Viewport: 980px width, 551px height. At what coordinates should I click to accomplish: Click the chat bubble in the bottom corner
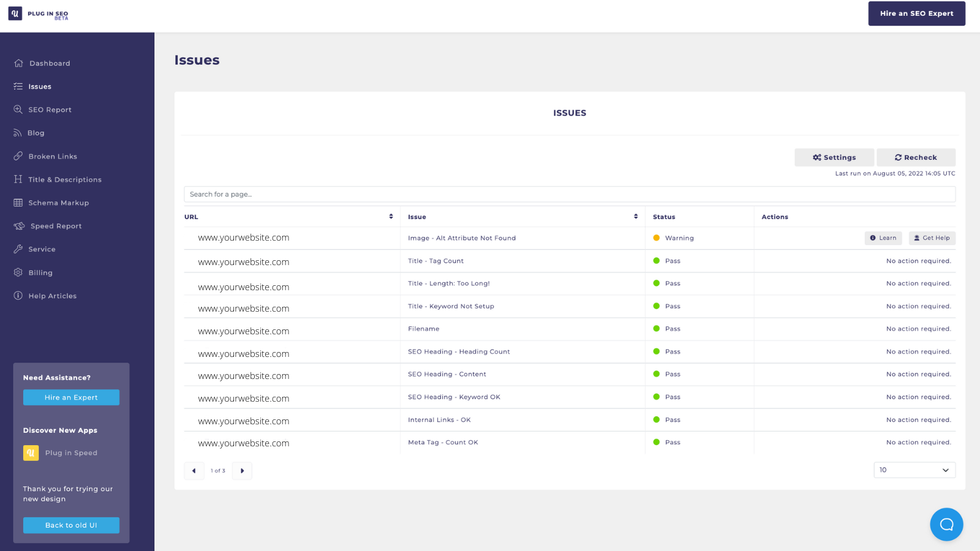coord(946,524)
